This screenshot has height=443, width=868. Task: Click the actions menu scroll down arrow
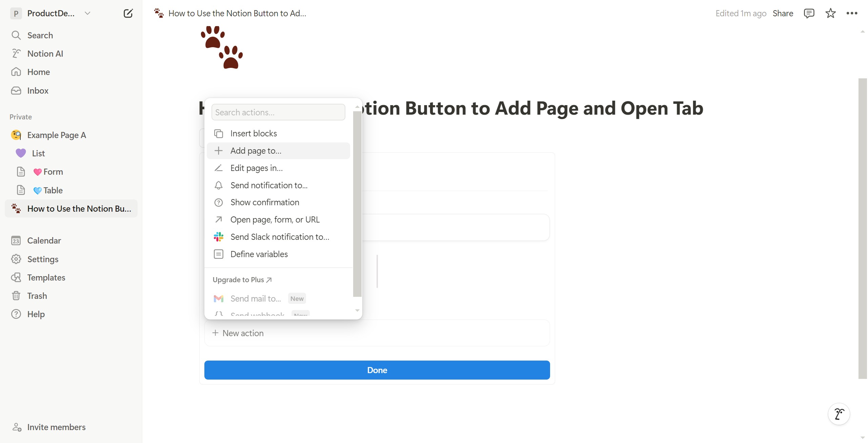[x=357, y=310]
